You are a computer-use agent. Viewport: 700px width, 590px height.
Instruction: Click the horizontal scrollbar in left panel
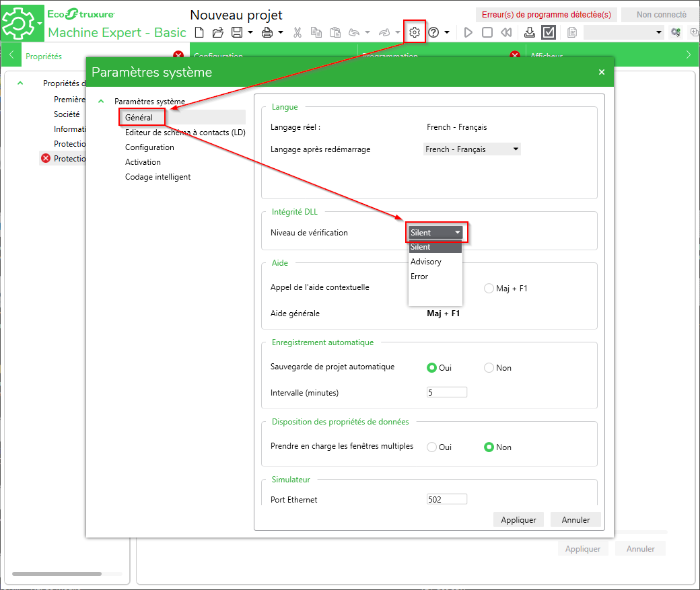57,574
